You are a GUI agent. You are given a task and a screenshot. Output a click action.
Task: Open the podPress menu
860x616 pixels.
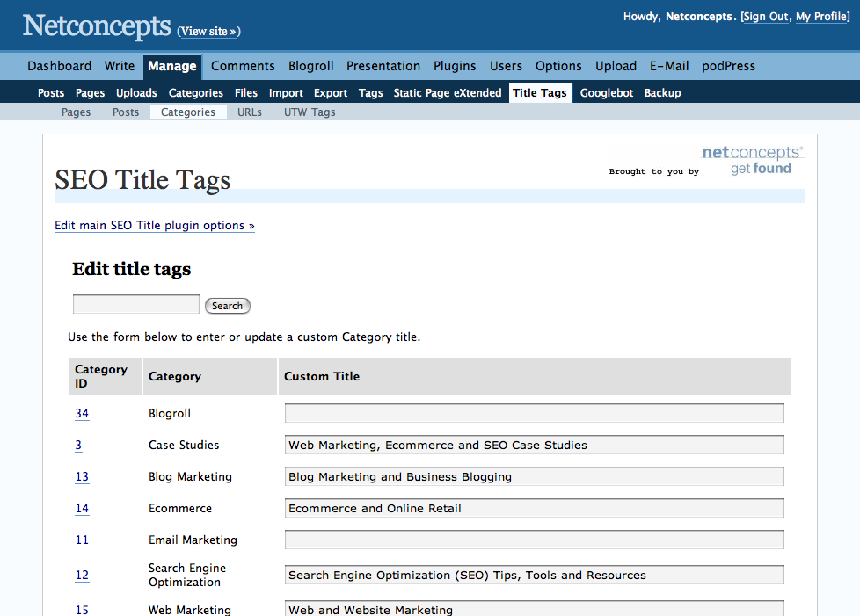point(728,66)
